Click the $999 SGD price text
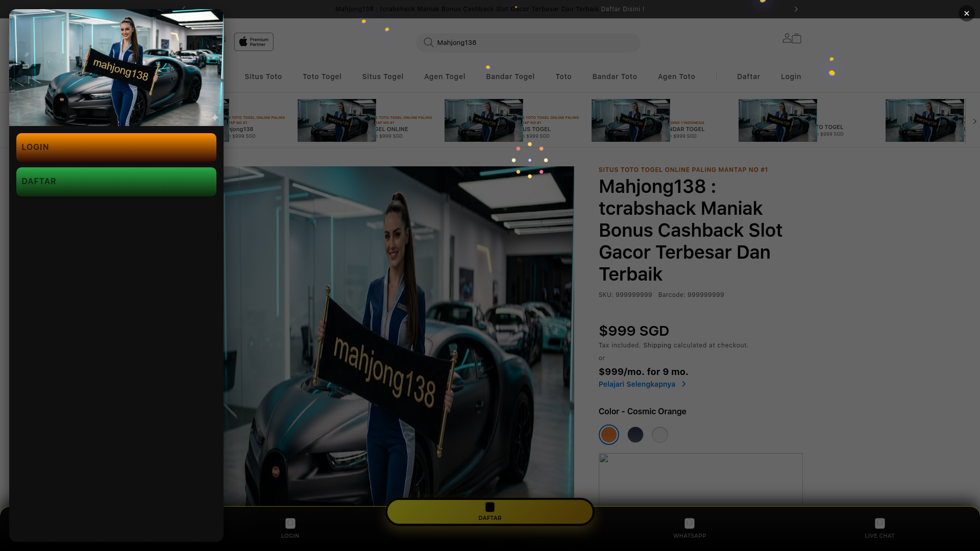 [x=634, y=331]
